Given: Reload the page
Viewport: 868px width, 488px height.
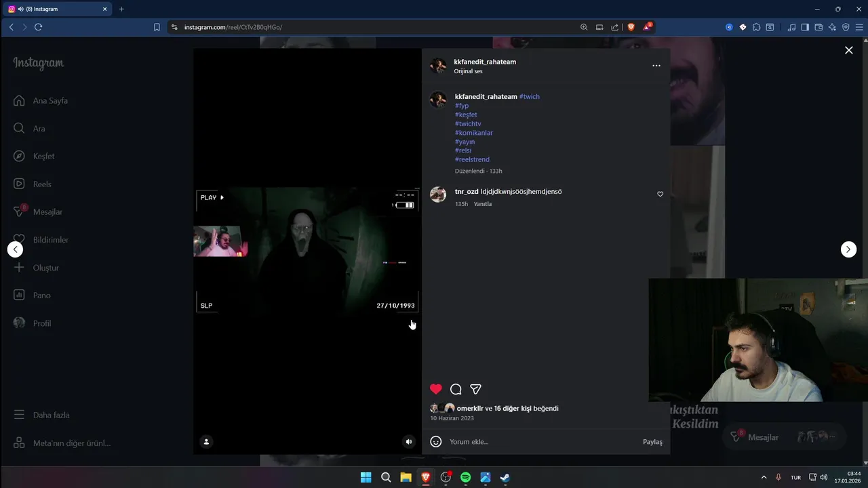Looking at the screenshot, I should coord(38,27).
